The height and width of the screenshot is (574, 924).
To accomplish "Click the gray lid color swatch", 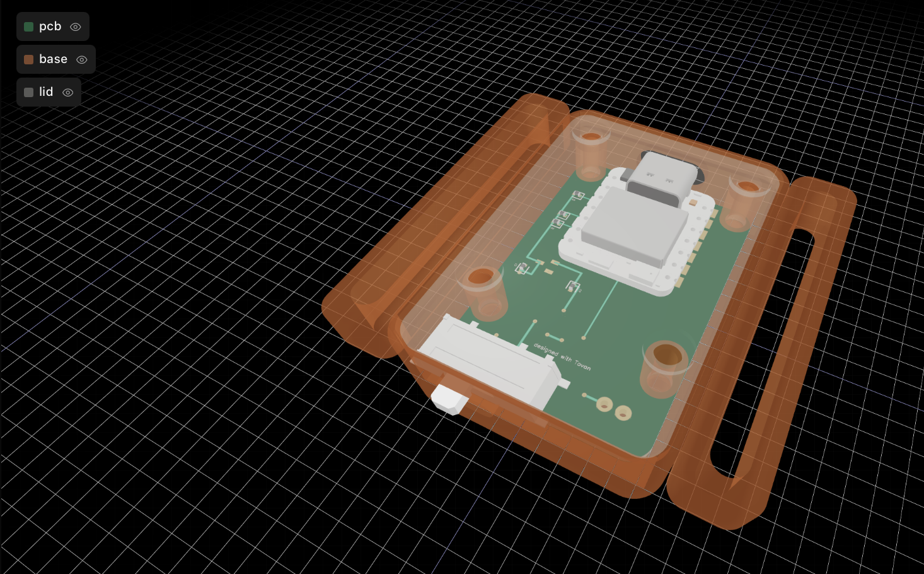I will 28,92.
